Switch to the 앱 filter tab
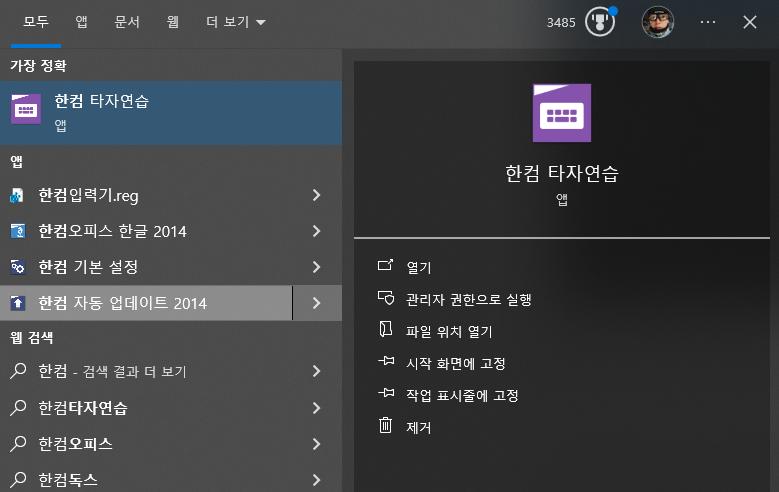This screenshot has width=779, height=492. click(x=81, y=22)
